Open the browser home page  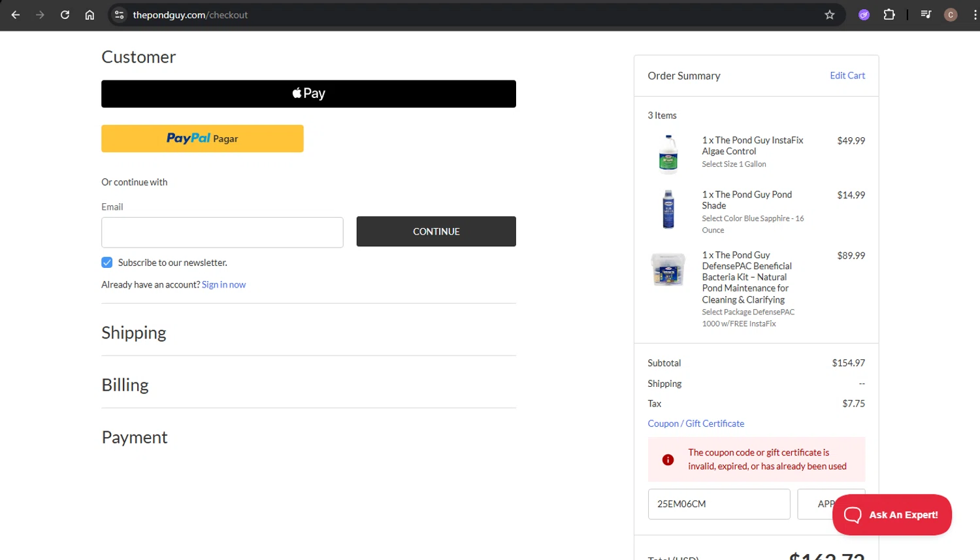[90, 14]
